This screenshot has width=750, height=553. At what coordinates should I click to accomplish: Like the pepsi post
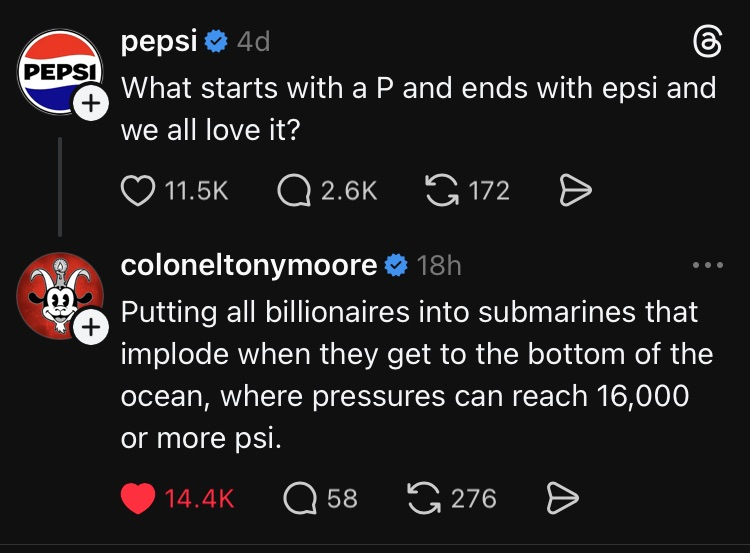coord(138,190)
